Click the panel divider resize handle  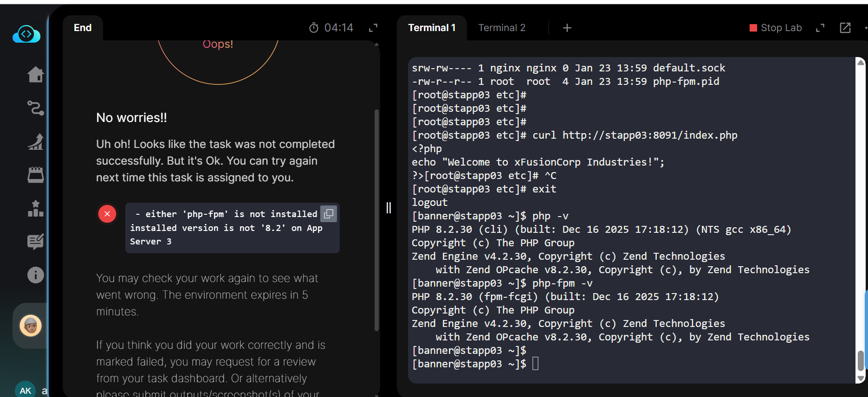coord(389,208)
